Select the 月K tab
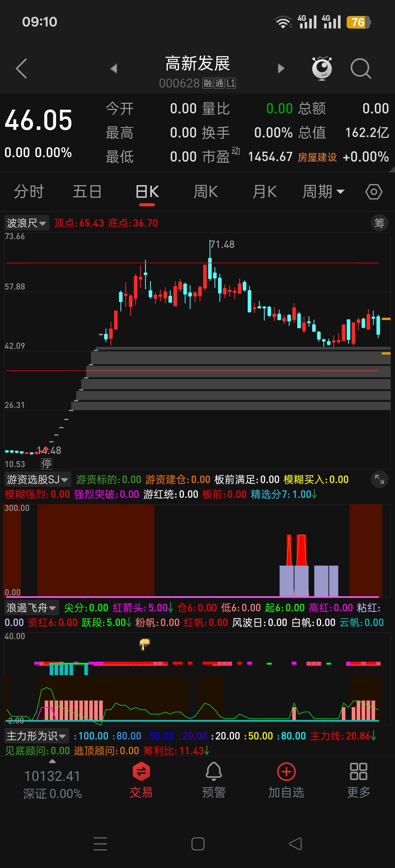Image resolution: width=395 pixels, height=868 pixels. (x=264, y=192)
